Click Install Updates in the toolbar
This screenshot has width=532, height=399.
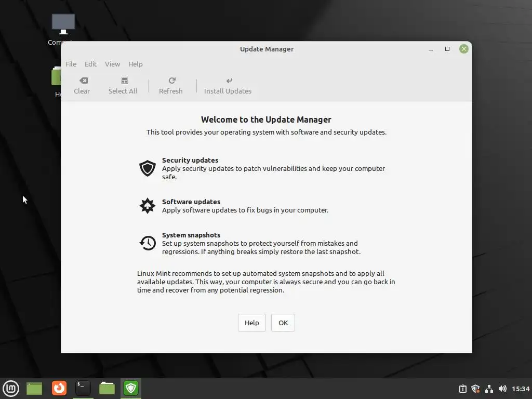(228, 86)
